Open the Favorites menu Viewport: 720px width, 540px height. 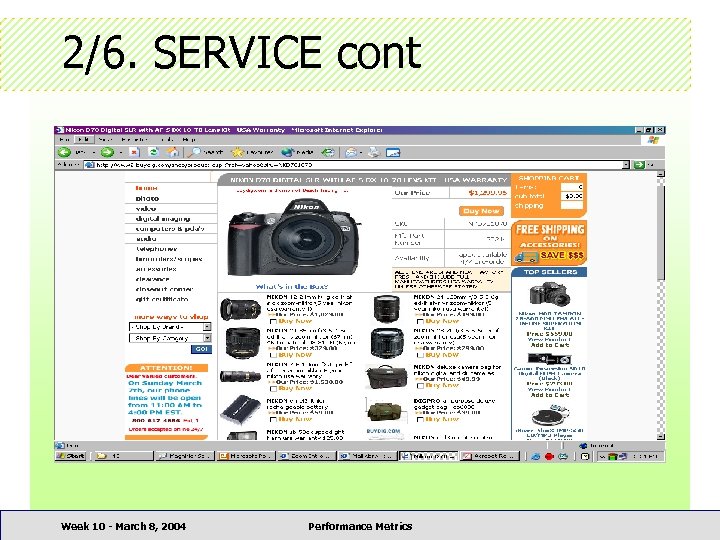point(135,139)
